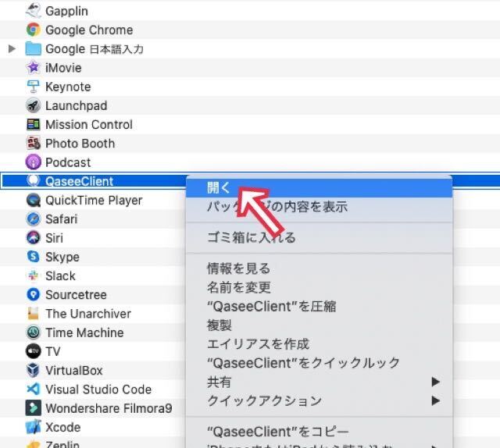The width and height of the screenshot is (500, 448).
Task: Select the Mission Control name text
Action: click(89, 125)
